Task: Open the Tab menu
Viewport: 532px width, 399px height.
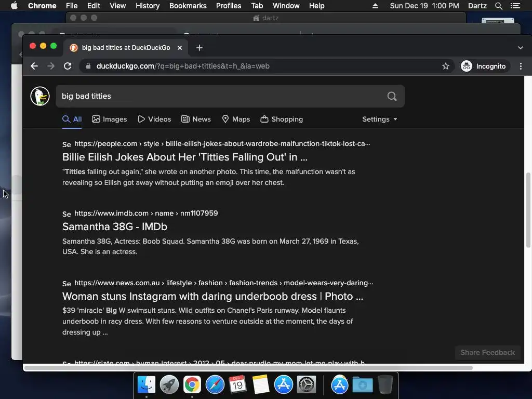Action: (x=257, y=6)
